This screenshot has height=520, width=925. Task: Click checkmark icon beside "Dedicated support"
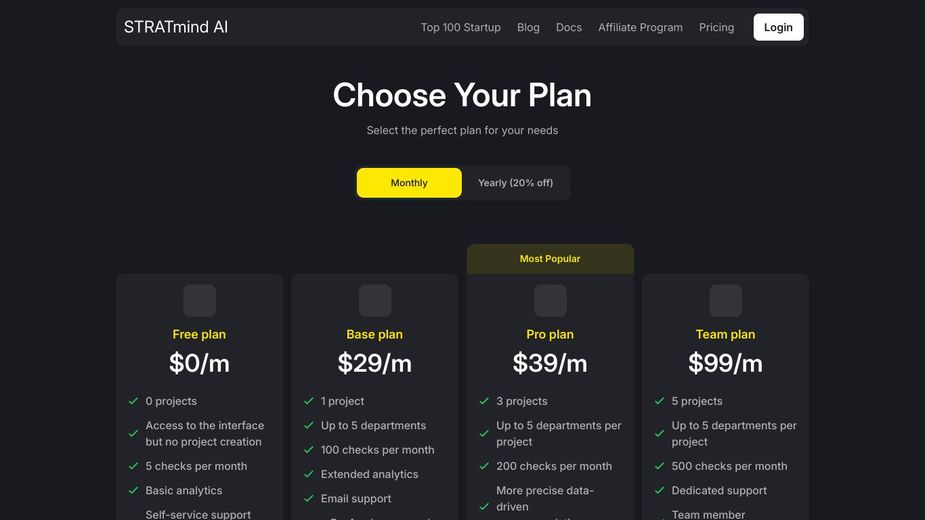660,490
